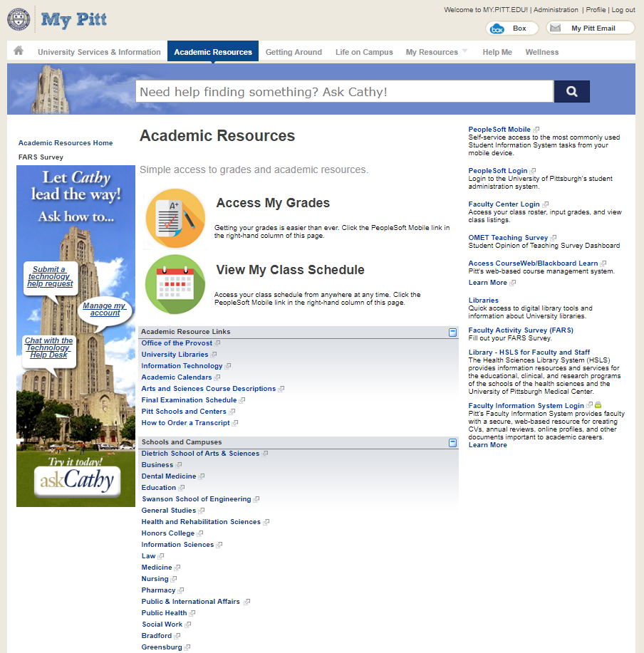Open Faculty Center Login link
Screen dimensions: 644x653
pos(504,204)
